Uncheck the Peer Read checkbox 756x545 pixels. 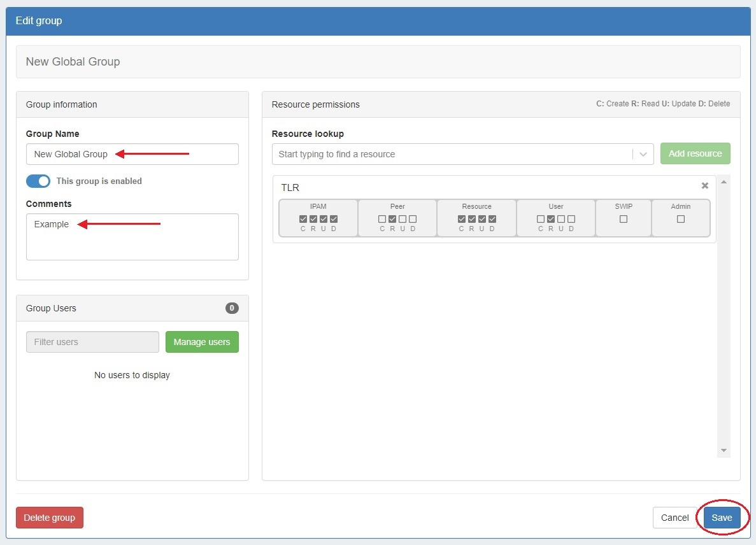(x=392, y=219)
